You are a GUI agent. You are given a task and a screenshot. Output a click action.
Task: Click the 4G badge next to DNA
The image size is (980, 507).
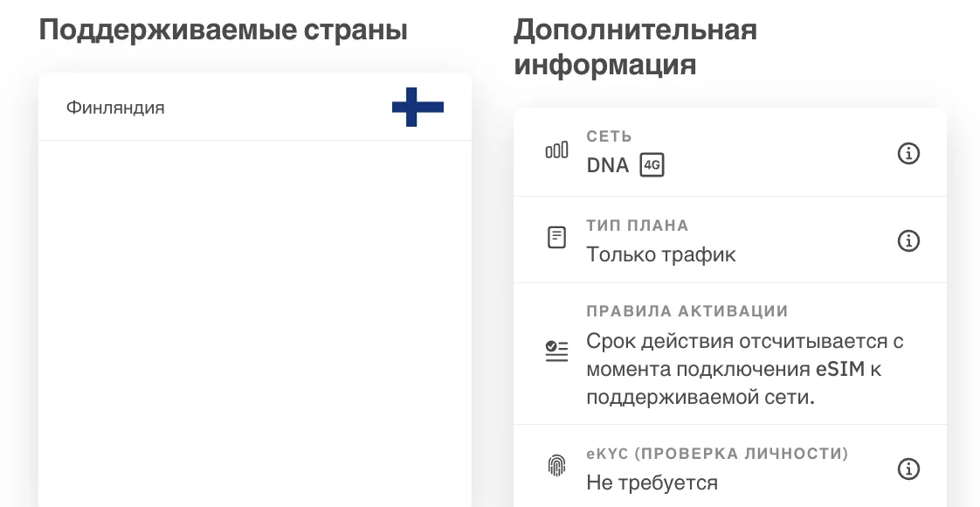coord(652,166)
